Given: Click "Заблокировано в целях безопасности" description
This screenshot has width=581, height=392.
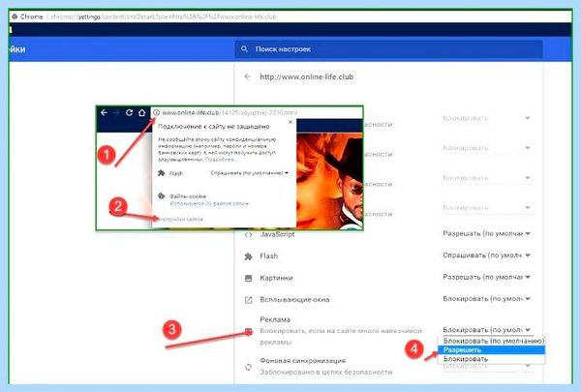Looking at the screenshot, I should (x=326, y=372).
